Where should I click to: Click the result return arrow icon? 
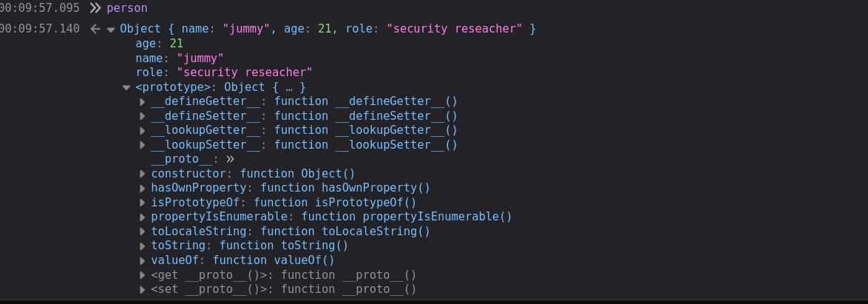[x=95, y=29]
